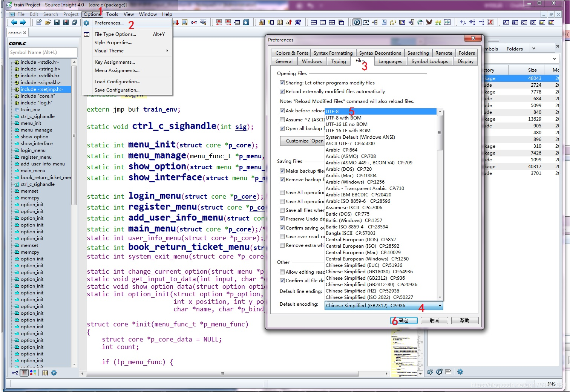
Task: Toggle the 'Make backup files' checkbox
Action: point(282,171)
